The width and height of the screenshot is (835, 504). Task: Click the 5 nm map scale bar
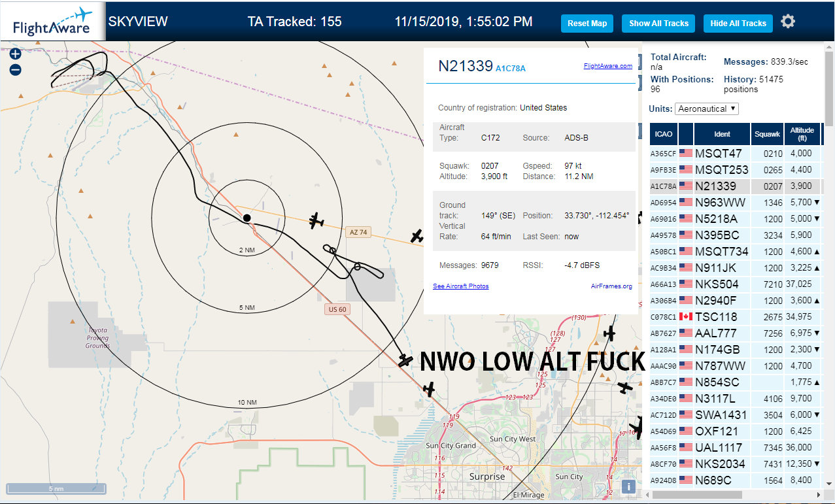coord(56,488)
